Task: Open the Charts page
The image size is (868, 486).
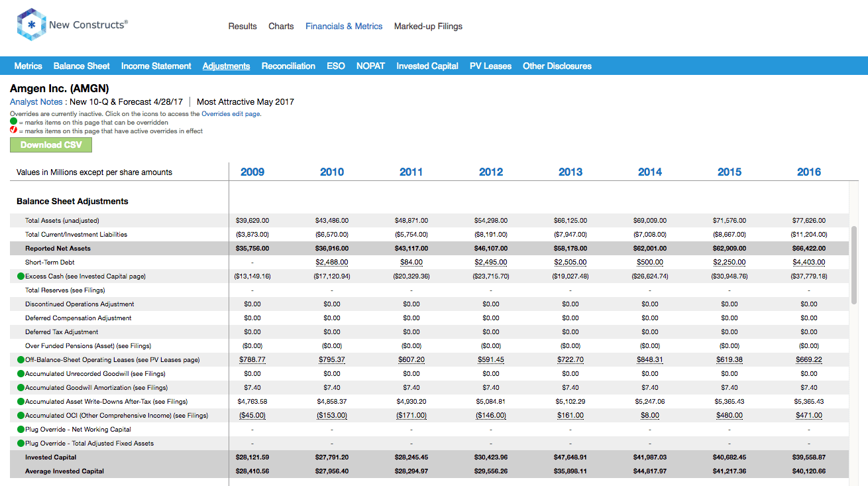Action: point(281,27)
